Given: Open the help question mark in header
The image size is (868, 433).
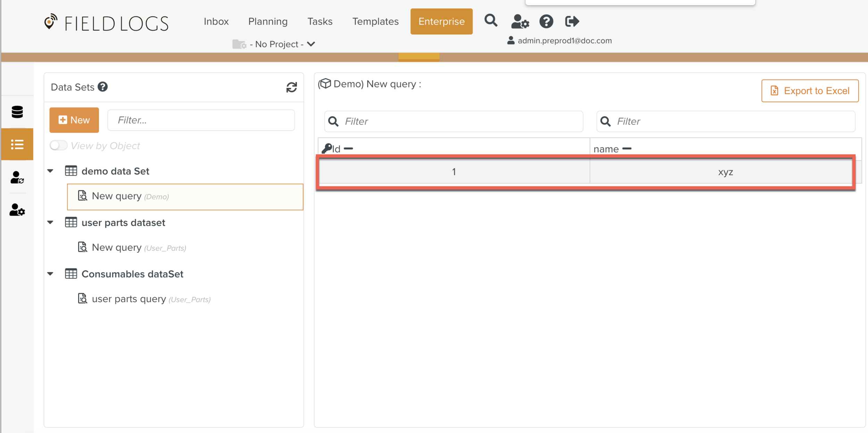Looking at the screenshot, I should tap(546, 22).
